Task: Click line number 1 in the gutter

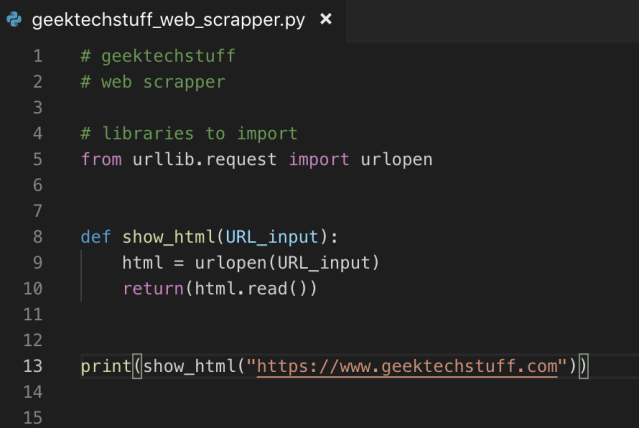Action: tap(38, 56)
